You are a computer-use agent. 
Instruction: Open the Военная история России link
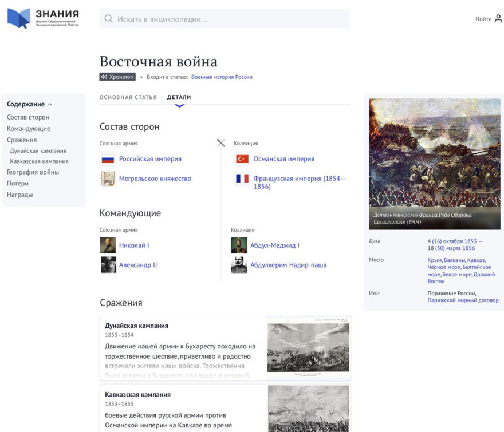pos(222,77)
